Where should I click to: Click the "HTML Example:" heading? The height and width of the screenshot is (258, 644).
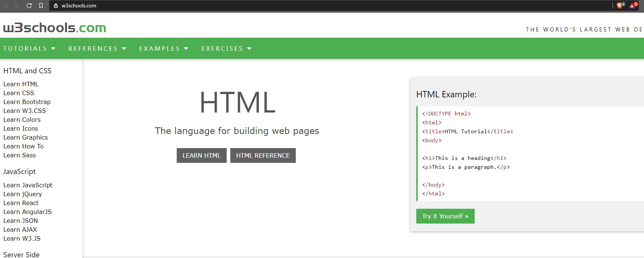(x=446, y=94)
